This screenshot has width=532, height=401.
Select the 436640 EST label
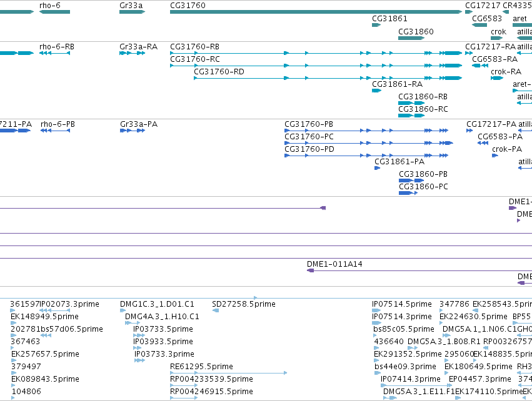(x=389, y=341)
